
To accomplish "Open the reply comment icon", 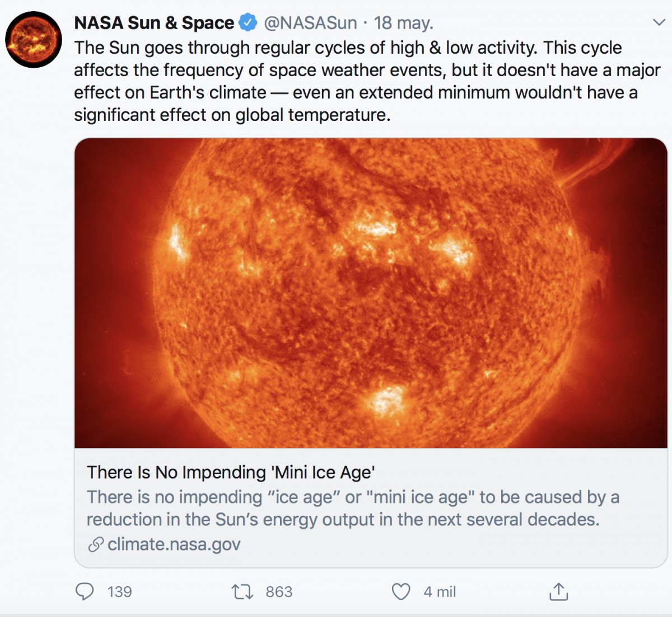I will click(85, 592).
